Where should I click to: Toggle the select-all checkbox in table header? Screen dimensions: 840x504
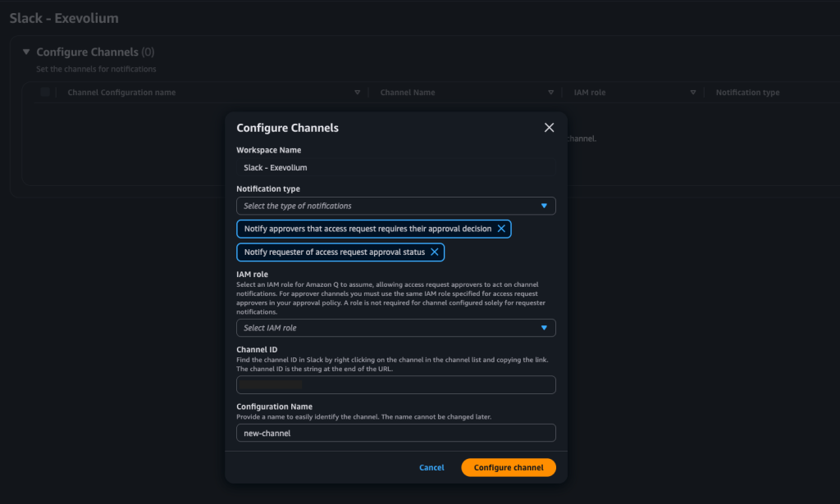[x=45, y=93]
